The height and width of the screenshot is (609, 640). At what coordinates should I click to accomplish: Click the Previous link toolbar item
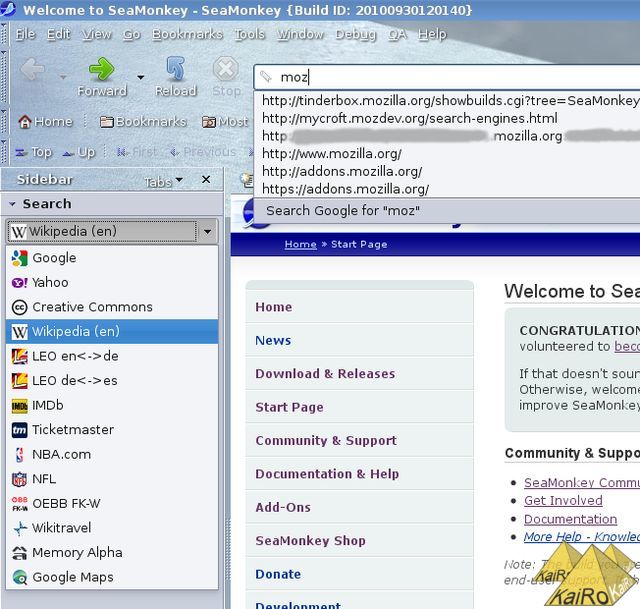click(203, 152)
